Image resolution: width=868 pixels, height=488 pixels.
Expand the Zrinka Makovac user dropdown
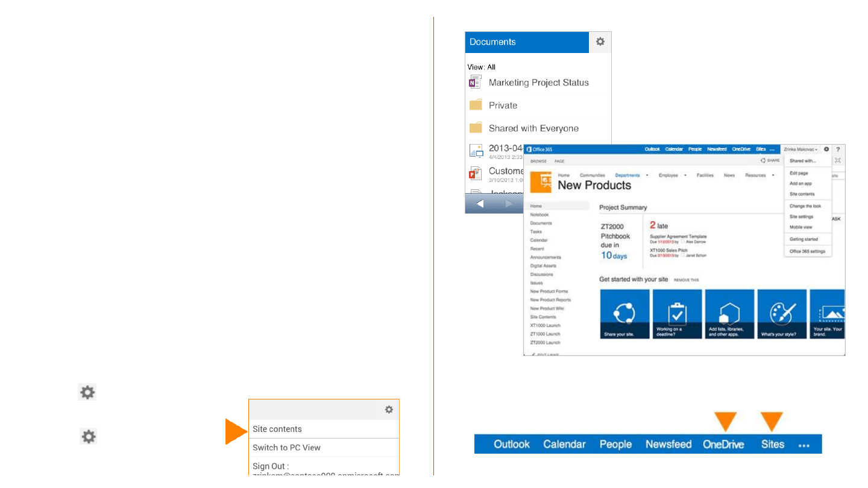click(800, 149)
